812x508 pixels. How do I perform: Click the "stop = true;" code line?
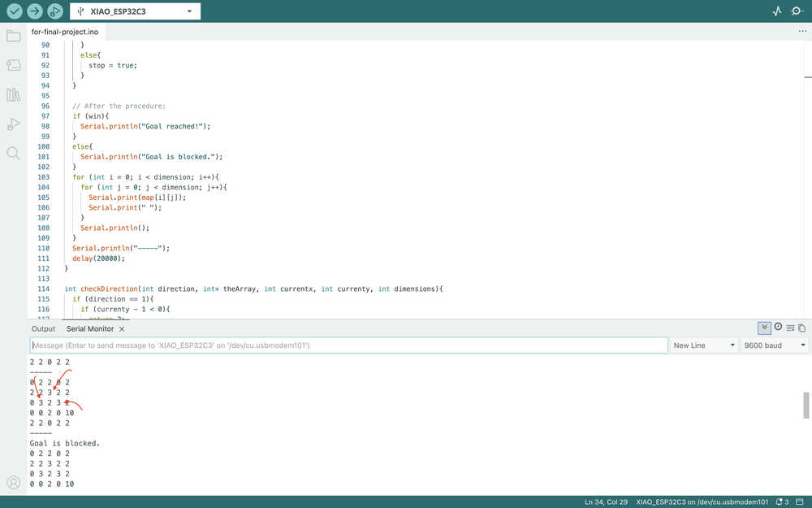pos(112,65)
